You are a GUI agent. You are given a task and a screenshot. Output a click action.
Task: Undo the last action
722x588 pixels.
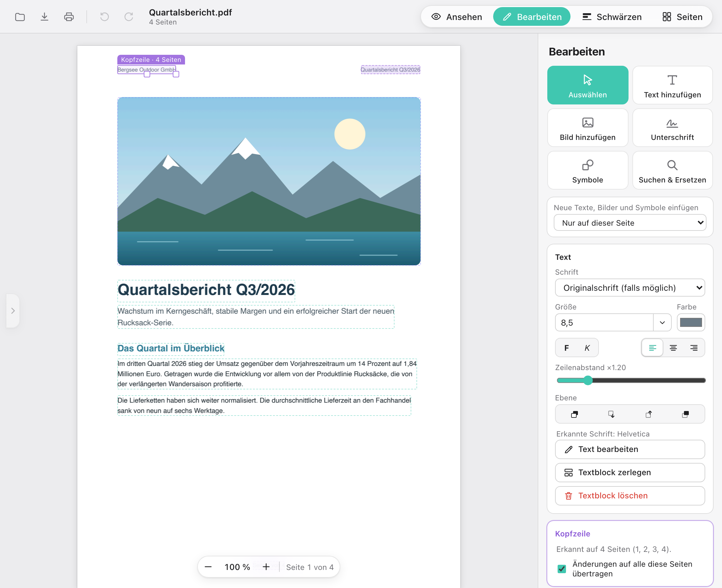(x=104, y=16)
